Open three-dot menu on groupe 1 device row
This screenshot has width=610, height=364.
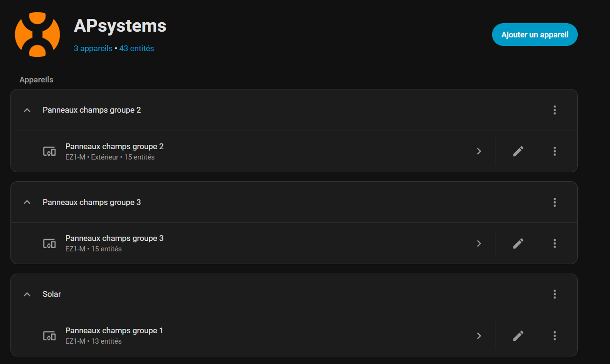pos(555,336)
